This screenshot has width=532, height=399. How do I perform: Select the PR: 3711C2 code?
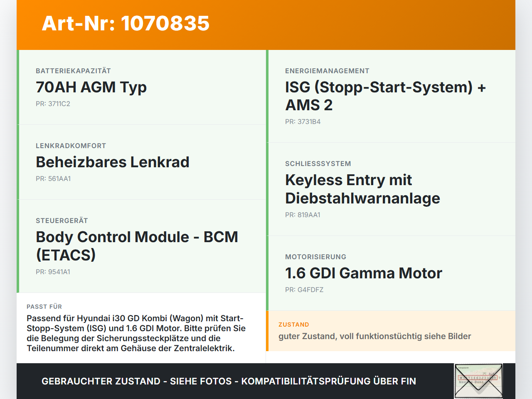point(53,104)
